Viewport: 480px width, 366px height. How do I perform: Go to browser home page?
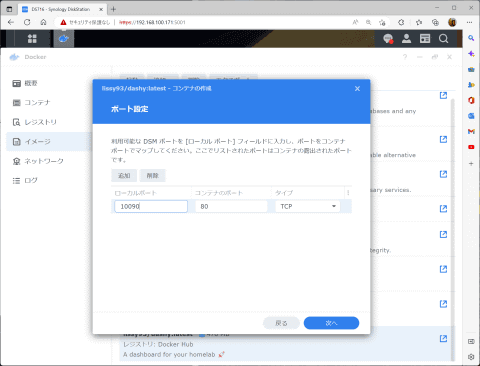[43, 22]
